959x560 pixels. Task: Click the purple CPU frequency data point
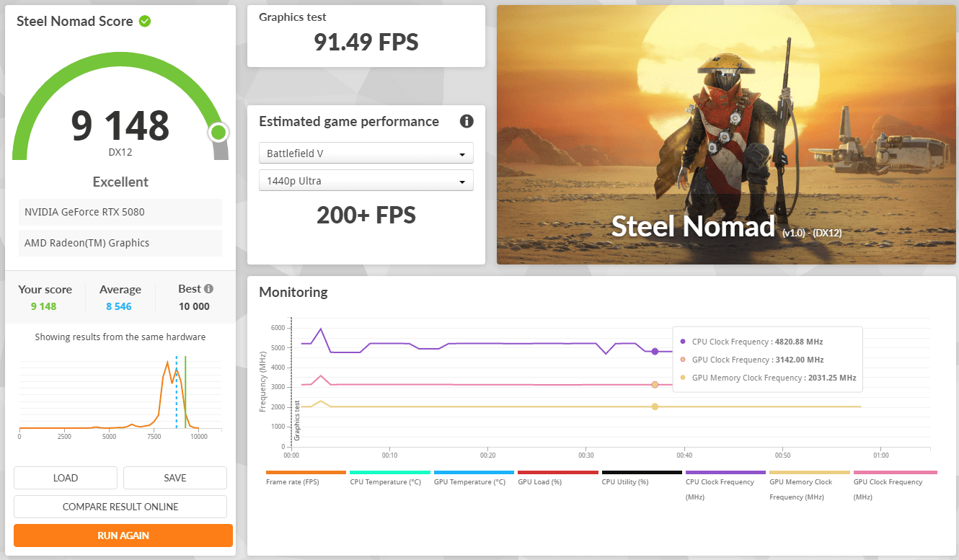click(x=655, y=352)
